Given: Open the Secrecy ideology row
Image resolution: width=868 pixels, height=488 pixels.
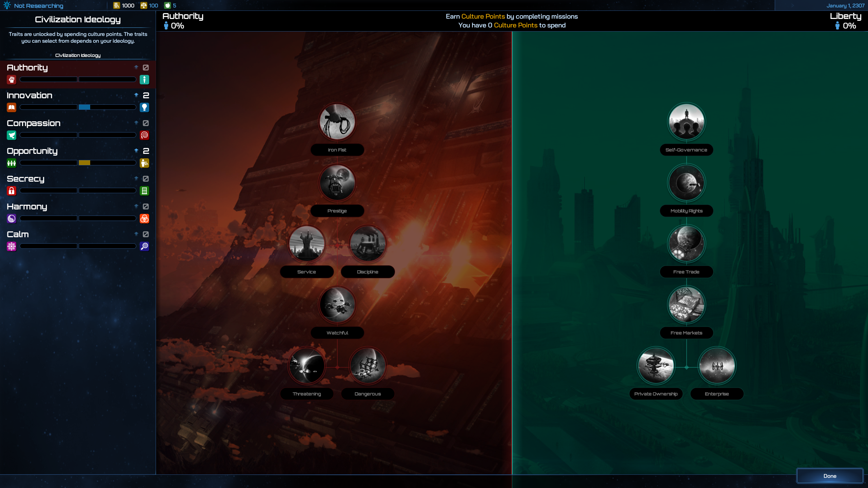Looking at the screenshot, I should 78,185.
